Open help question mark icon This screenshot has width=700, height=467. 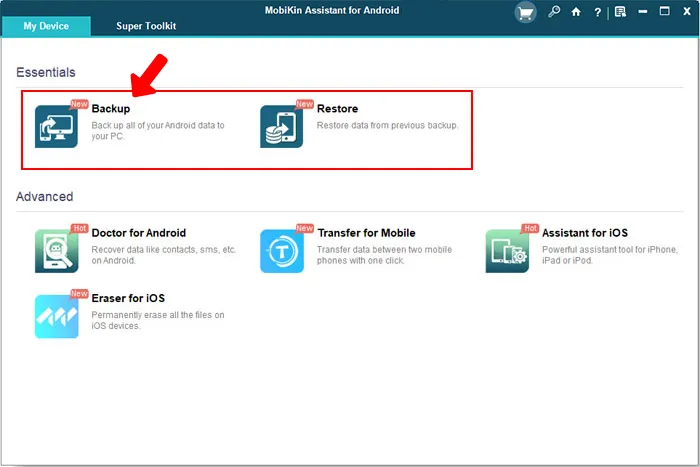click(597, 13)
